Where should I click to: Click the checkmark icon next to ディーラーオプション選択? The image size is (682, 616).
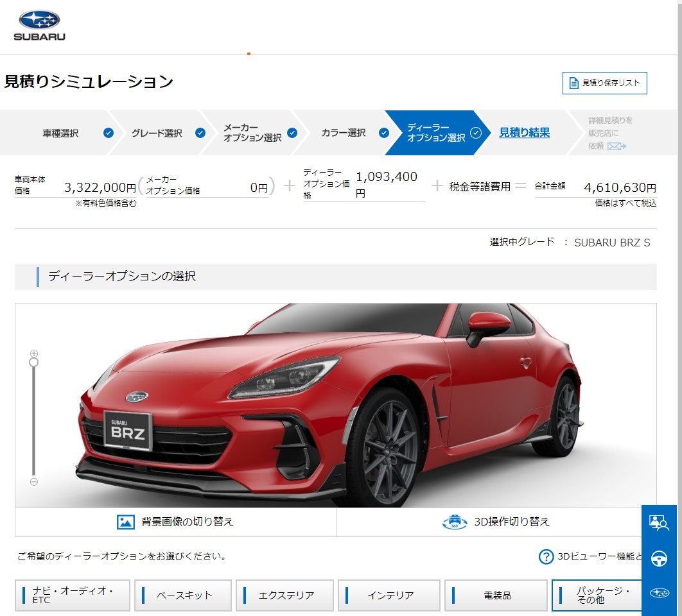[x=476, y=133]
